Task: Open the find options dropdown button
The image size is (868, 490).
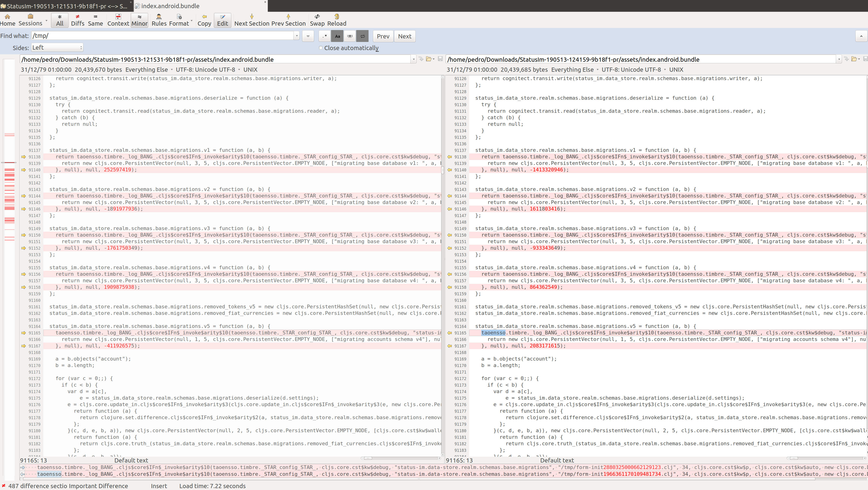Action: [308, 36]
